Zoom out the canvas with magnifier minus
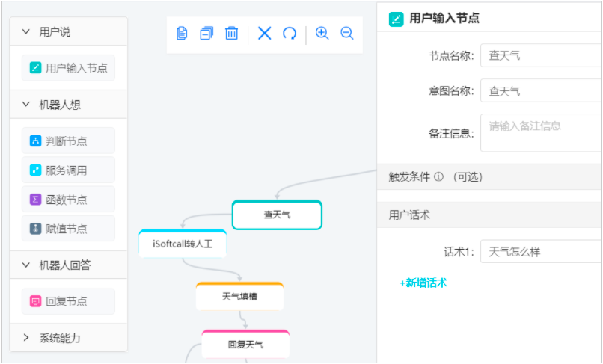This screenshot has width=603, height=364. (347, 33)
